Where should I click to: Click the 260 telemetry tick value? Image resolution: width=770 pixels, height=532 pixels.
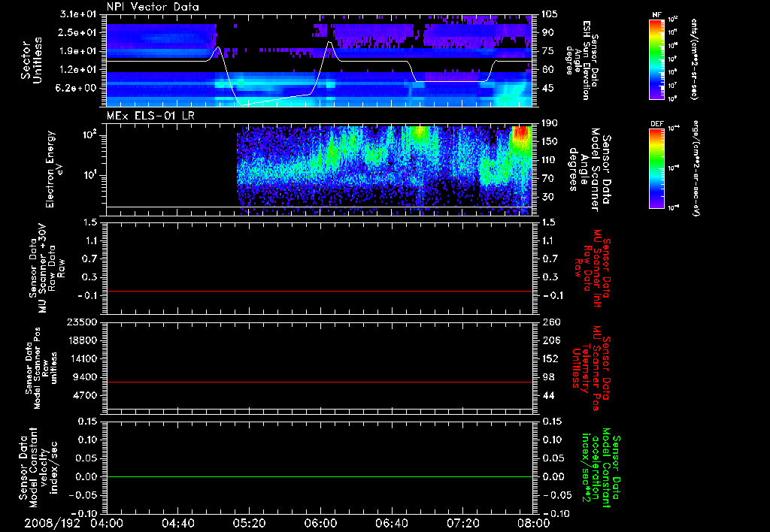coord(550,322)
